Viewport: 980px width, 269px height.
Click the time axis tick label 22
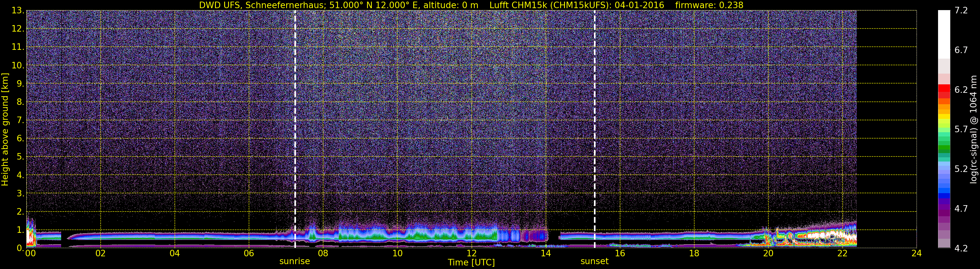point(842,253)
